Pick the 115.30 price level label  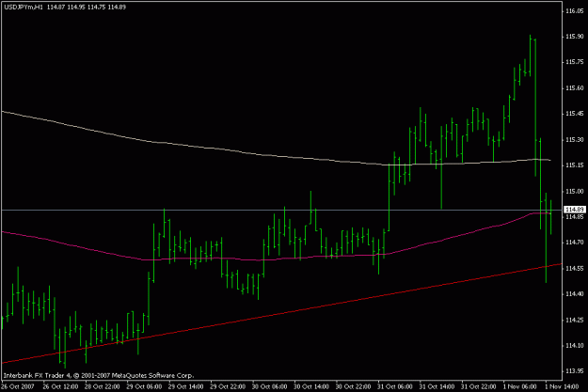point(574,140)
